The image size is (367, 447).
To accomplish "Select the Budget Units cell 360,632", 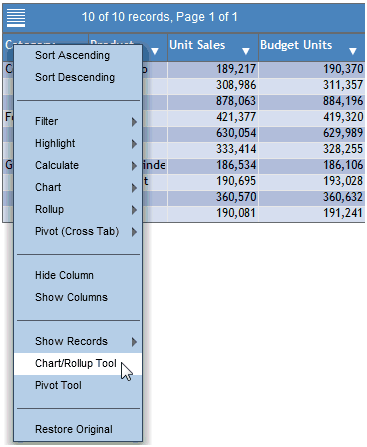I will pos(312,197).
